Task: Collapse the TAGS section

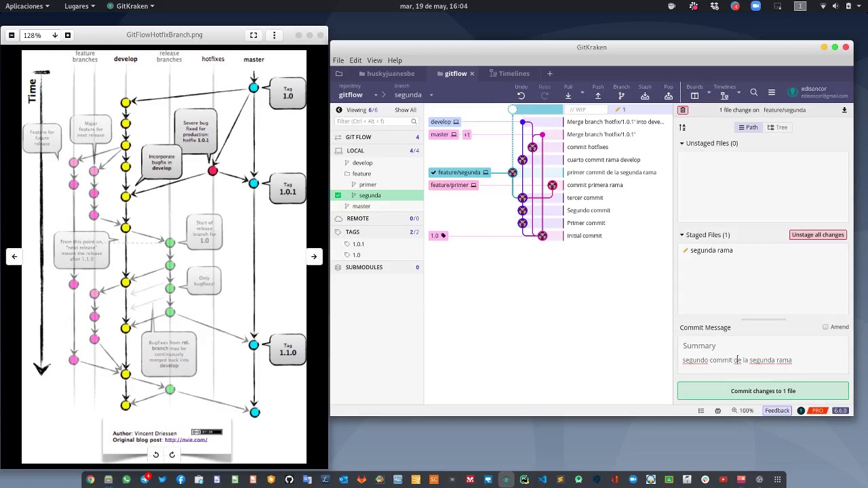Action: [x=378, y=232]
